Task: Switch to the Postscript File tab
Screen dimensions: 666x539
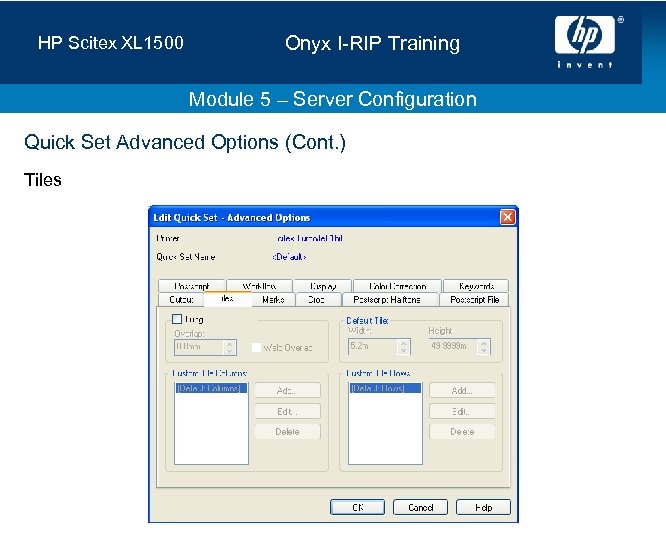Action: coord(474,300)
